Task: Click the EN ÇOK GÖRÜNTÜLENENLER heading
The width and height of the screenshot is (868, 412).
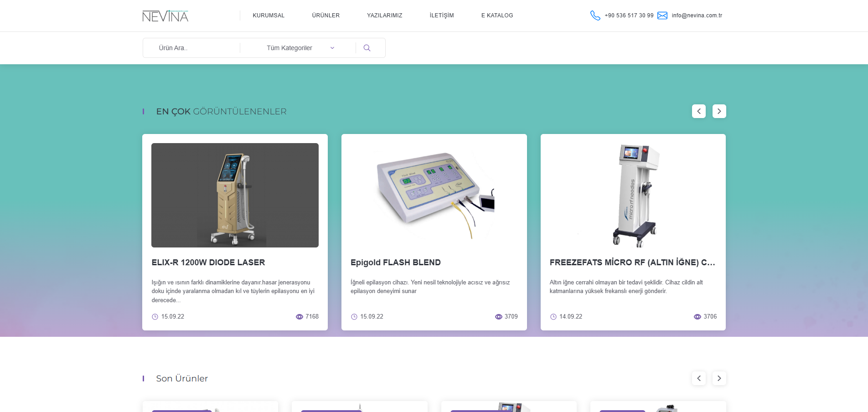Action: click(222, 112)
